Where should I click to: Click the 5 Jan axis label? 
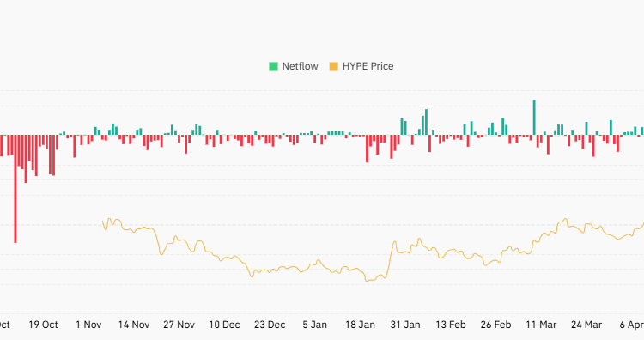pos(314,325)
